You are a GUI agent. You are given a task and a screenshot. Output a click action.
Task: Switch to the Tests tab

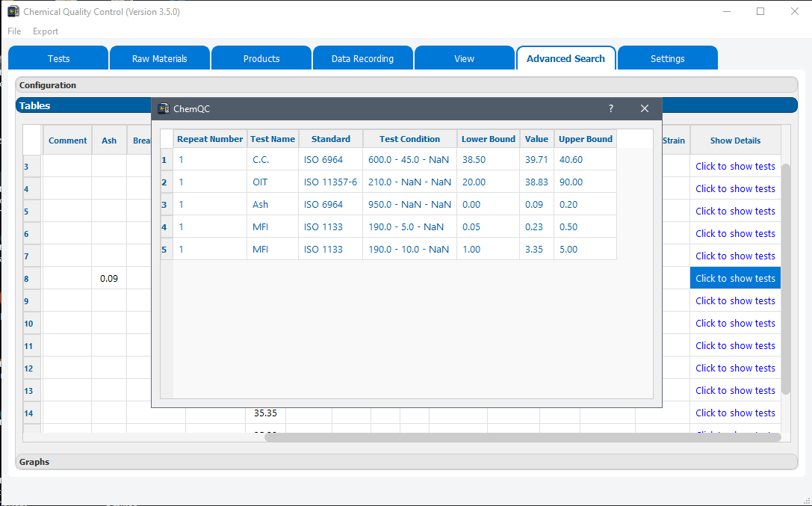(58, 58)
